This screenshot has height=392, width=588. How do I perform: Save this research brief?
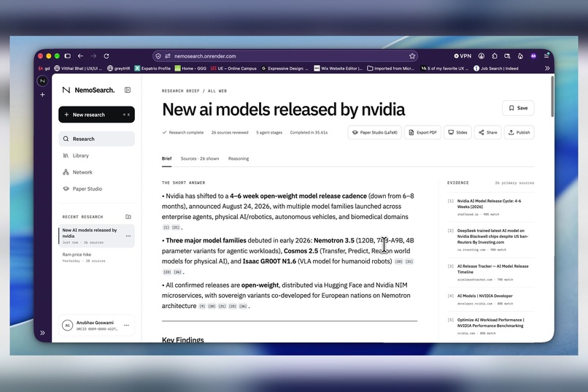coord(518,108)
